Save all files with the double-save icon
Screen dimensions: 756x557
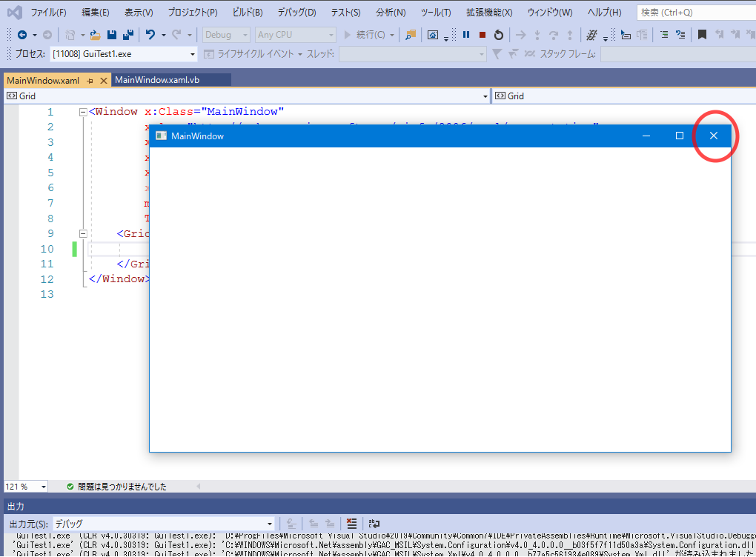click(x=127, y=34)
